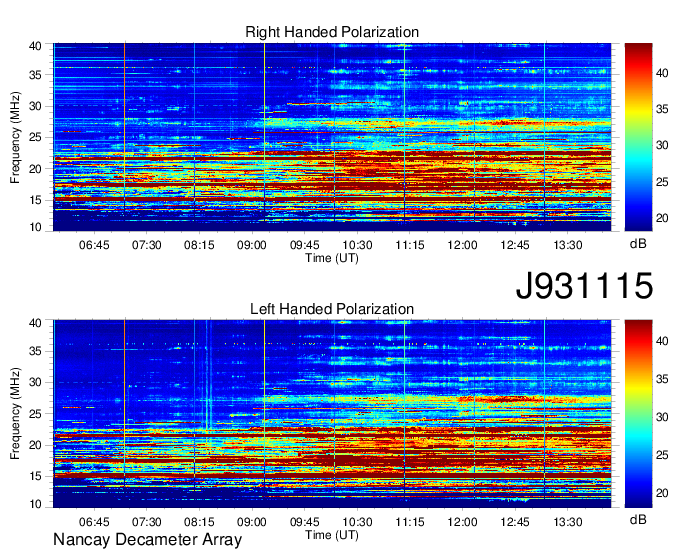Click the 07:30 time tick under Left Handed plot
Image resolution: width=680 pixels, height=552 pixels.
(x=147, y=522)
